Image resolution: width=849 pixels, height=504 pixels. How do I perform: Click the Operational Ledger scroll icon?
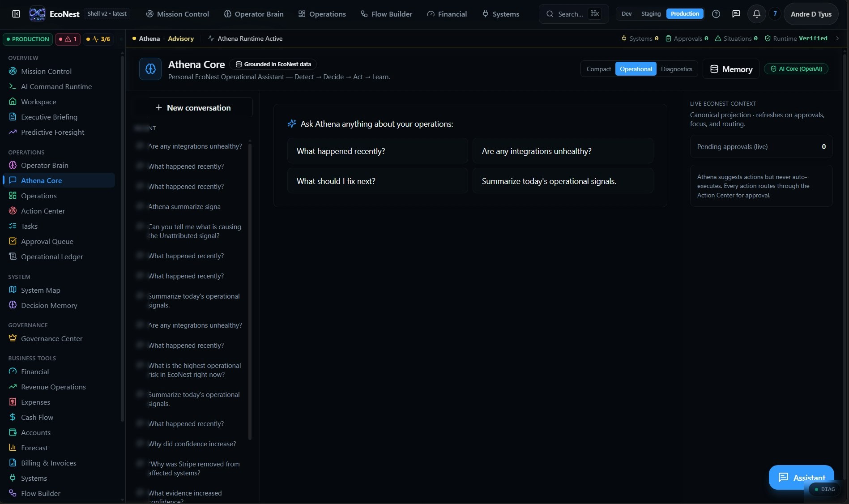tap(13, 256)
